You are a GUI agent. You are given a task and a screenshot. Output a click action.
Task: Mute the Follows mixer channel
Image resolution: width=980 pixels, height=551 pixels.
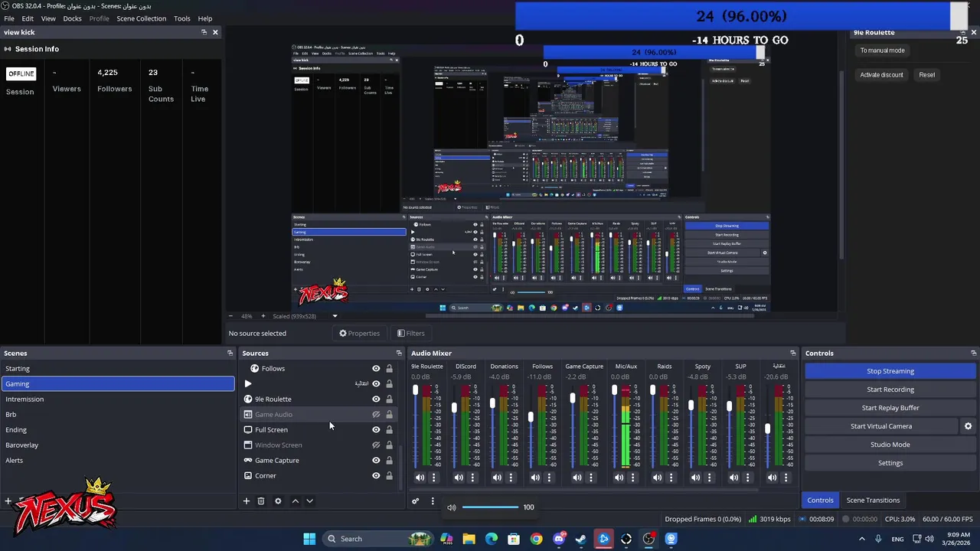tap(535, 478)
